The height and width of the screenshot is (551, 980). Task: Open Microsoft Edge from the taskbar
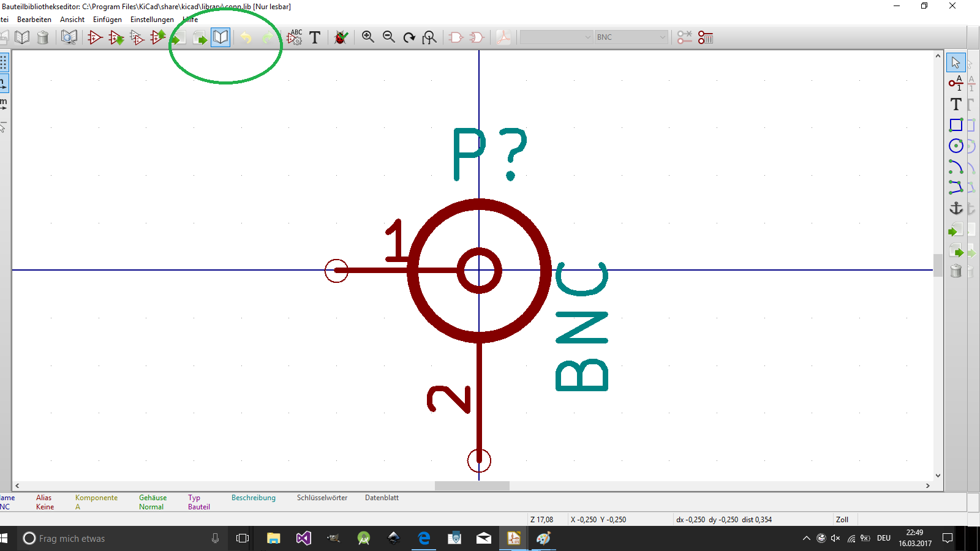click(x=424, y=538)
